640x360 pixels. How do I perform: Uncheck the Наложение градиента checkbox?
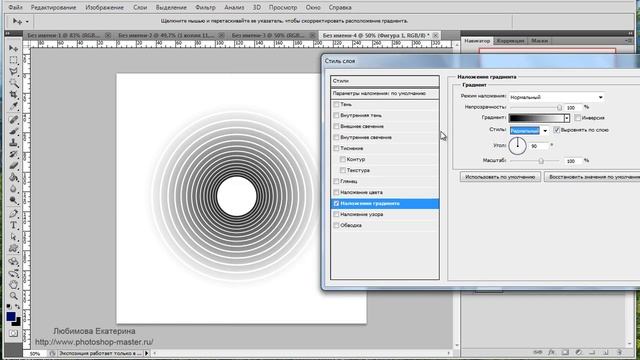click(x=336, y=203)
